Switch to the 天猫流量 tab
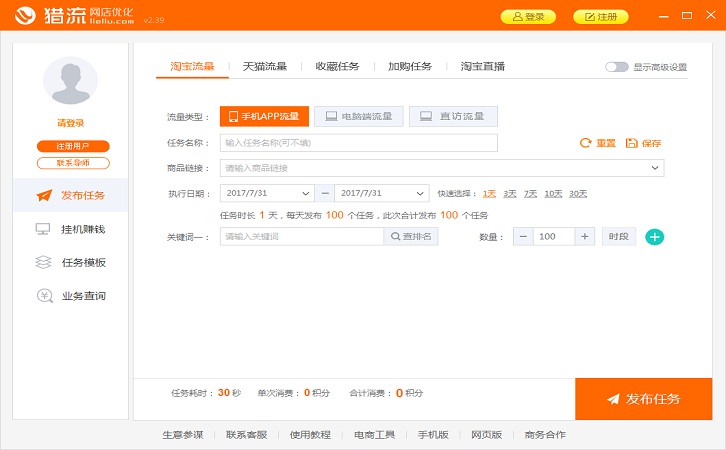The image size is (726, 450). point(264,67)
